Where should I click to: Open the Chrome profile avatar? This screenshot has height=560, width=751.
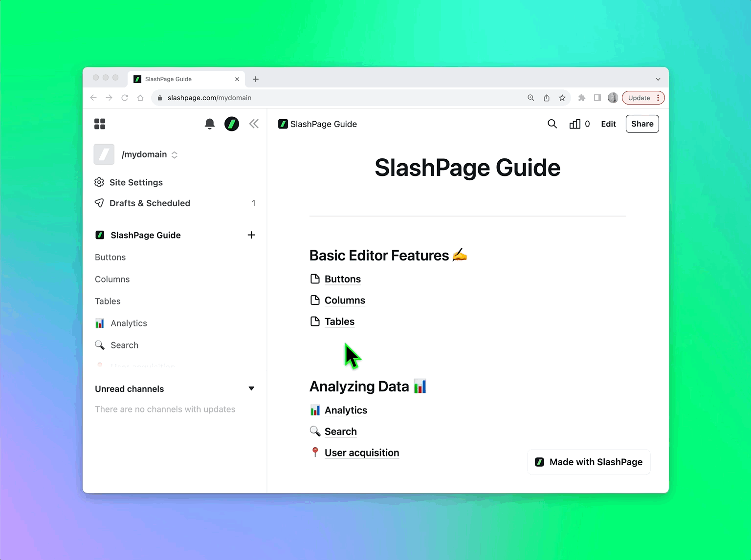[x=613, y=98]
